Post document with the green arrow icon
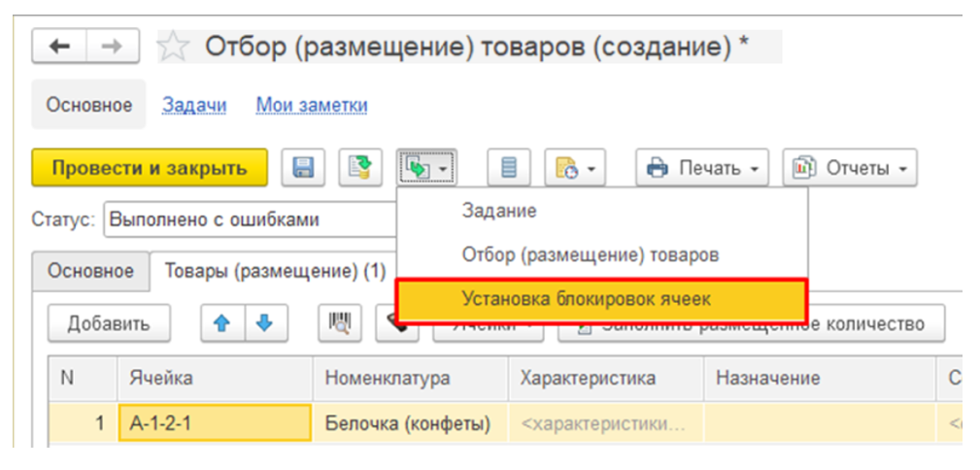This screenshot has width=980, height=470. point(360,167)
